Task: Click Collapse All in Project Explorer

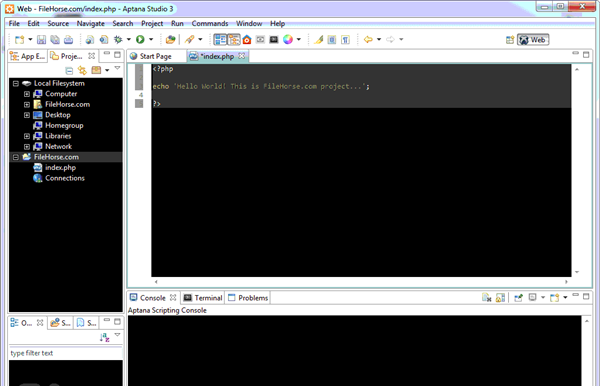Action: click(x=69, y=70)
